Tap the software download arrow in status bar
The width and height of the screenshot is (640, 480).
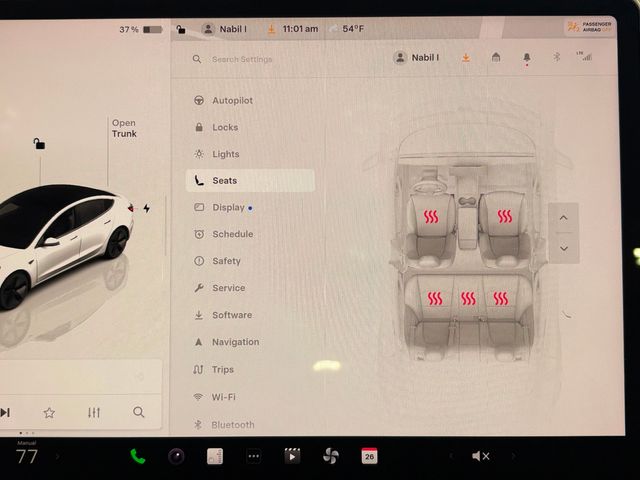[271, 29]
